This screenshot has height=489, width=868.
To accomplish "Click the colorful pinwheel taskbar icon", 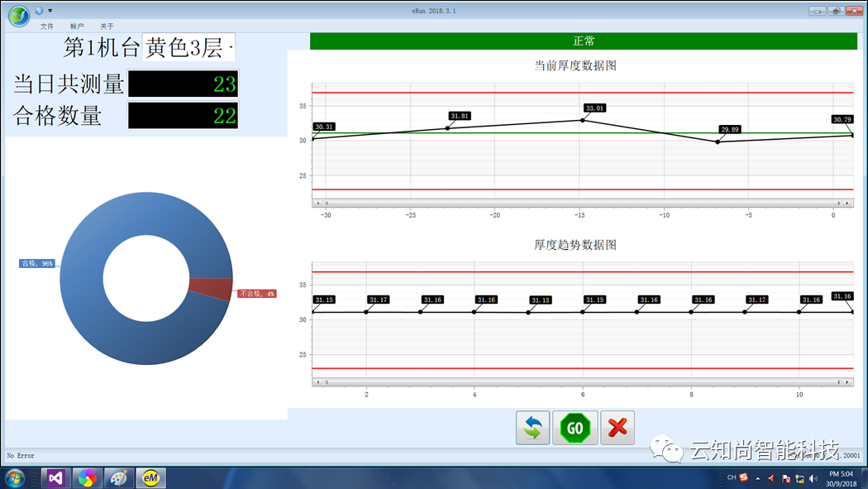I will tap(87, 477).
